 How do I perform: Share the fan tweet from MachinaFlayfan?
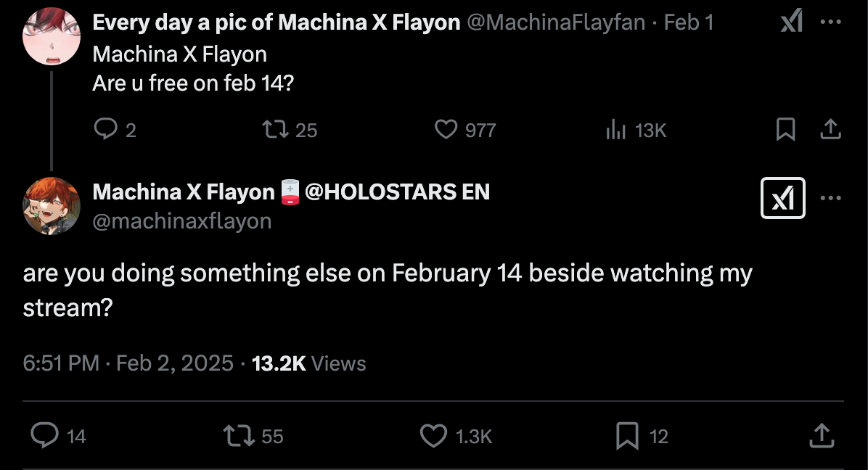830,130
